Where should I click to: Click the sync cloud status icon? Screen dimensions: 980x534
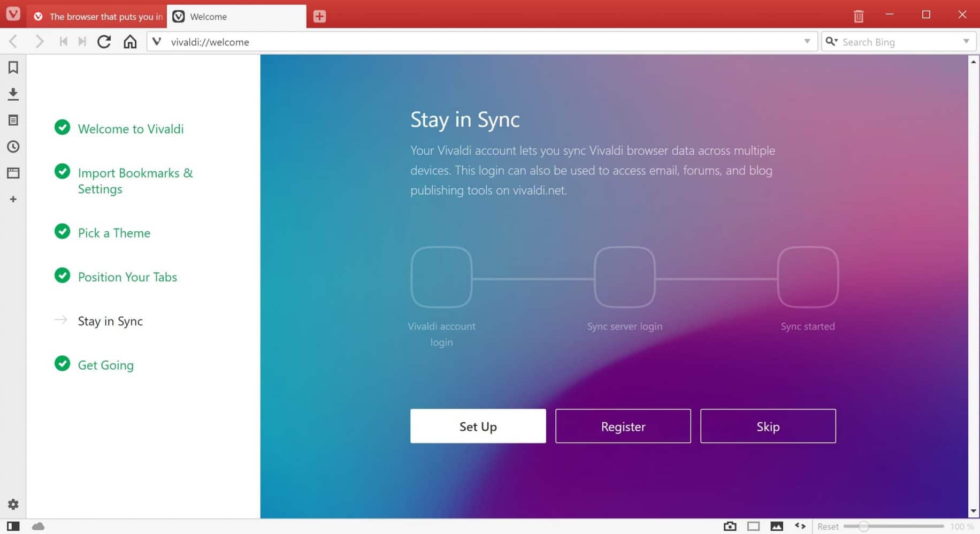click(38, 527)
